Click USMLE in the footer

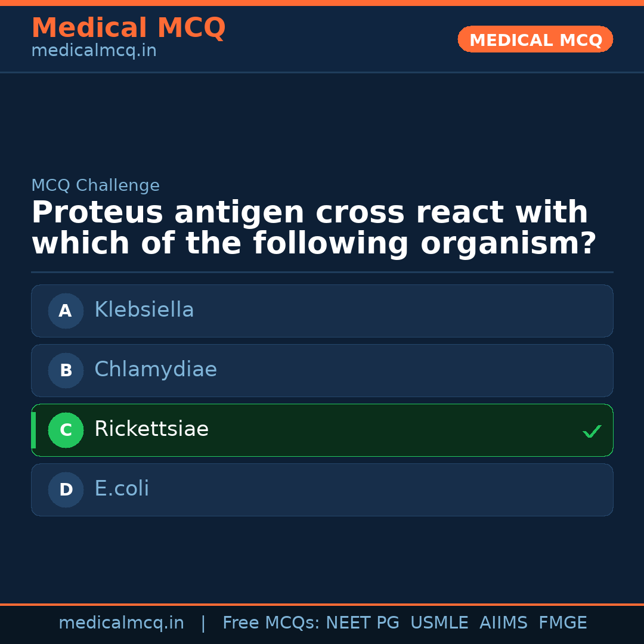(x=439, y=623)
